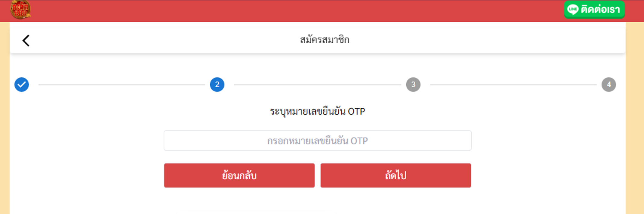Click the white title bar beside the back arrow
Screen dimensions: 644x214
pos(150,40)
